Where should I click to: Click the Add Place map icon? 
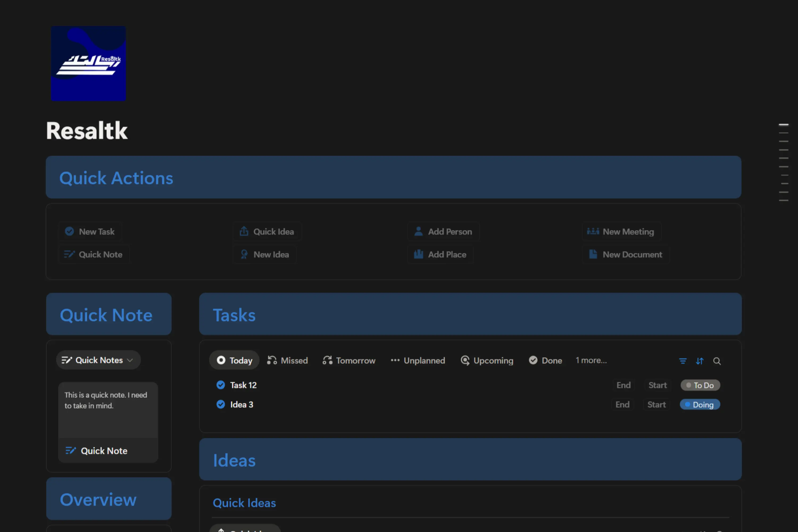click(x=418, y=254)
